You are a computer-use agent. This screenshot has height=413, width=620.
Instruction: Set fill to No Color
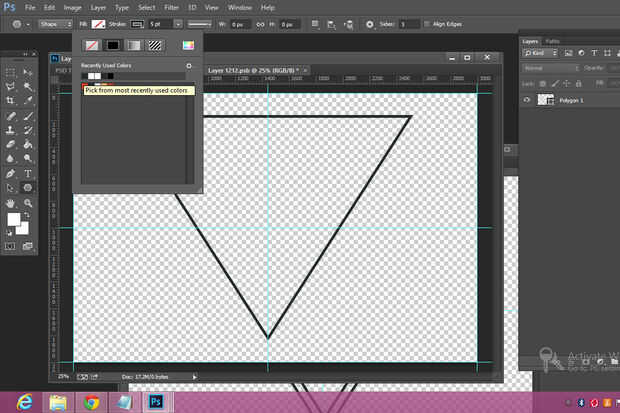click(x=94, y=45)
